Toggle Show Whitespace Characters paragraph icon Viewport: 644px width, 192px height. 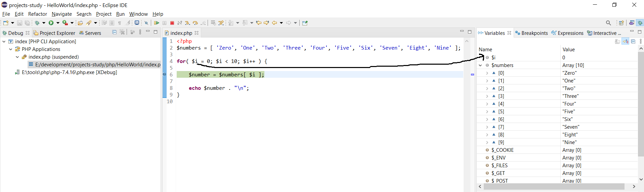(x=120, y=23)
